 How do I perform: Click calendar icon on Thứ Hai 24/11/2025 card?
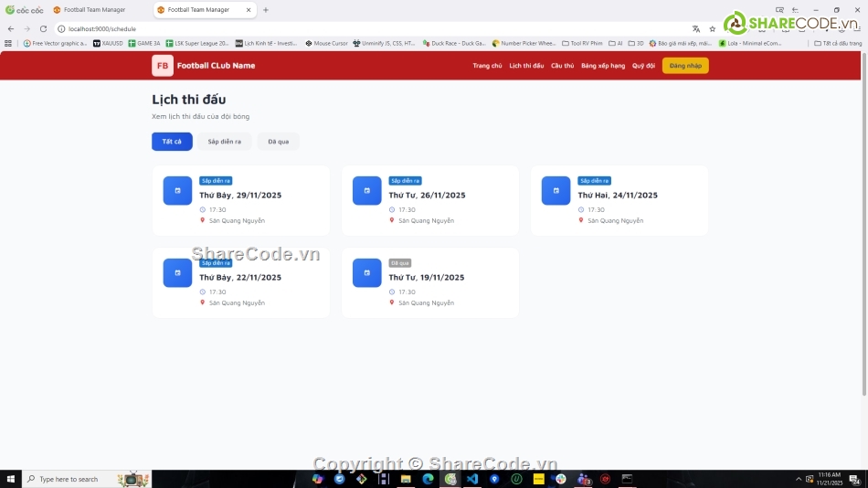click(556, 191)
